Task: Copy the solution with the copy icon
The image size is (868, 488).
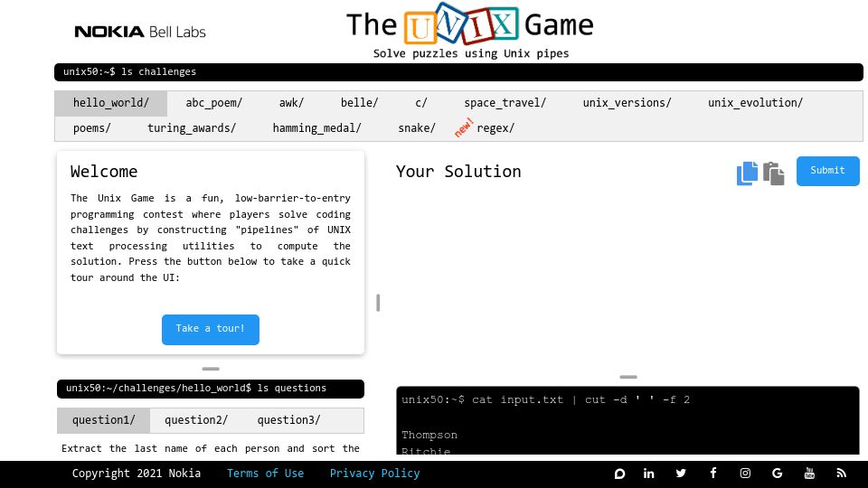Action: [747, 174]
